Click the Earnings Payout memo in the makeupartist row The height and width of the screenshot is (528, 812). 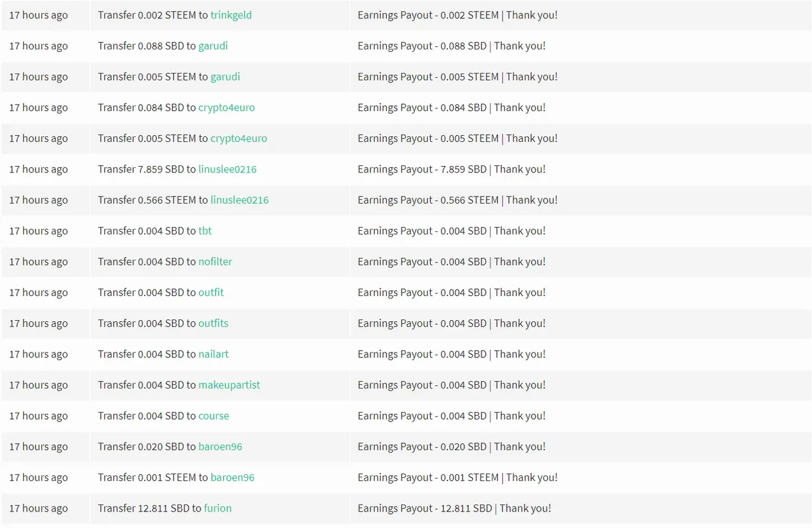click(452, 385)
